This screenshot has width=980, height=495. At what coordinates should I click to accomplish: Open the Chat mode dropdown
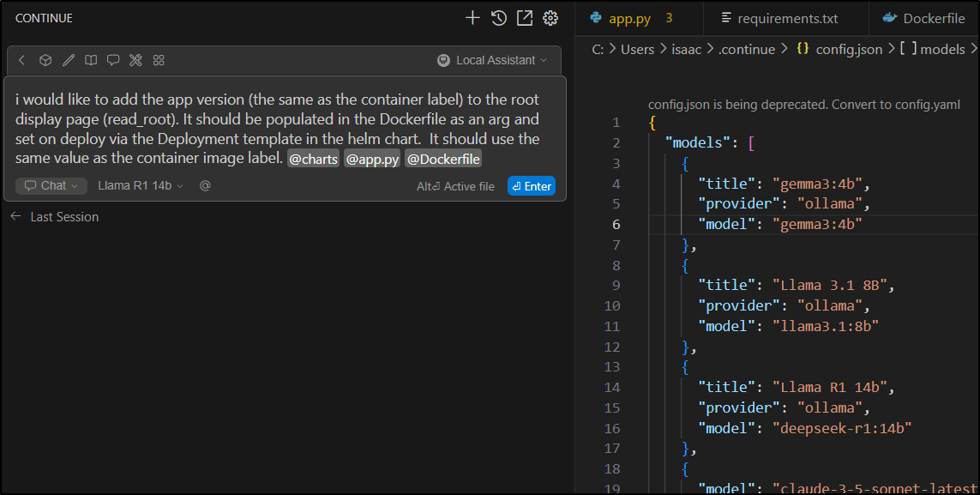pyautogui.click(x=51, y=185)
